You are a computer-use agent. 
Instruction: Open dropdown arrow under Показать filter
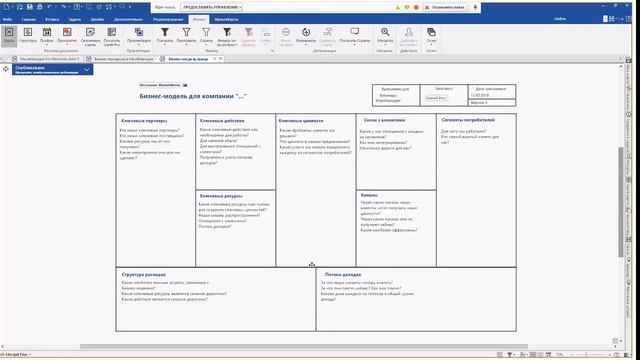pyautogui.click(x=165, y=44)
